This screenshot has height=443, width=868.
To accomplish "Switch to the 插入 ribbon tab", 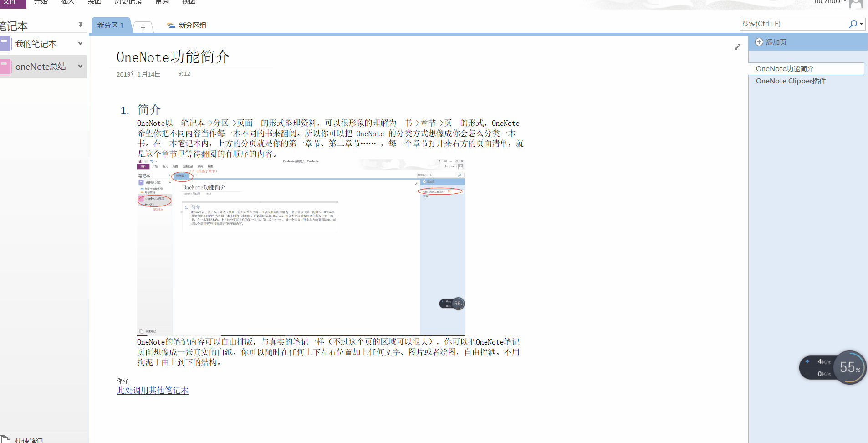I will pos(68,2).
